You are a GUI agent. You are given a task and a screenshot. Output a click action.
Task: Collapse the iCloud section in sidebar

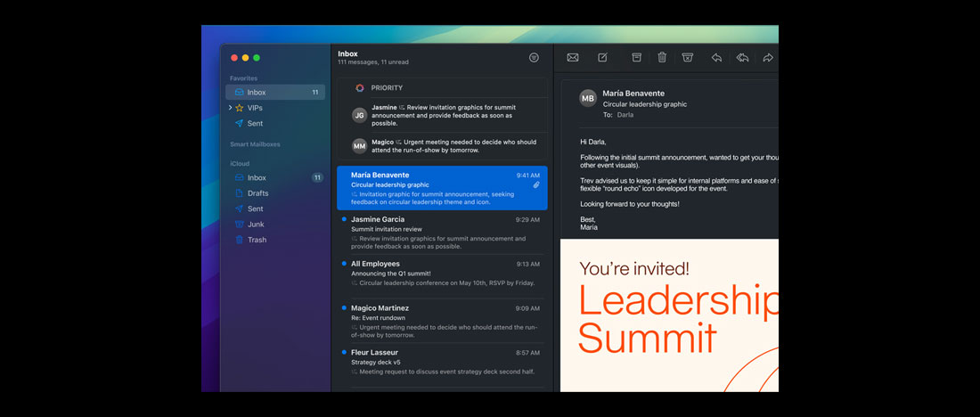(240, 164)
